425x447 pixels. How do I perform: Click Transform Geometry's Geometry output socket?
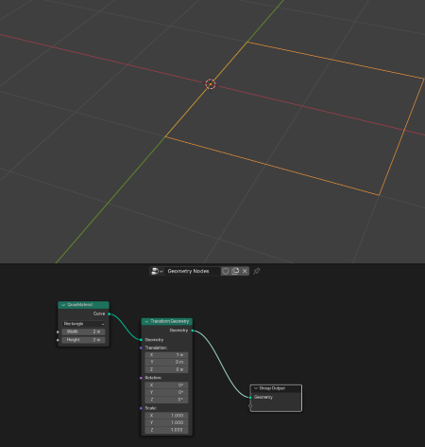[x=192, y=331]
